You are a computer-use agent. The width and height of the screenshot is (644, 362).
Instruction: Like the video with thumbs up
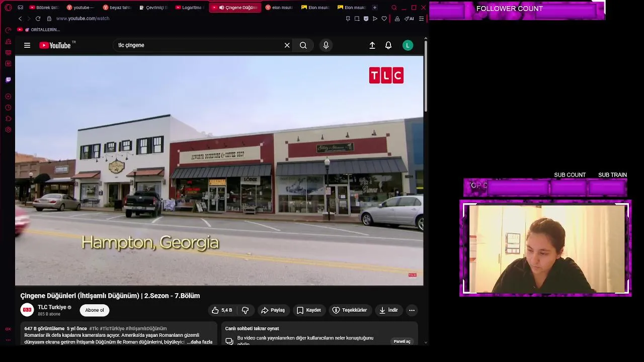click(222, 310)
